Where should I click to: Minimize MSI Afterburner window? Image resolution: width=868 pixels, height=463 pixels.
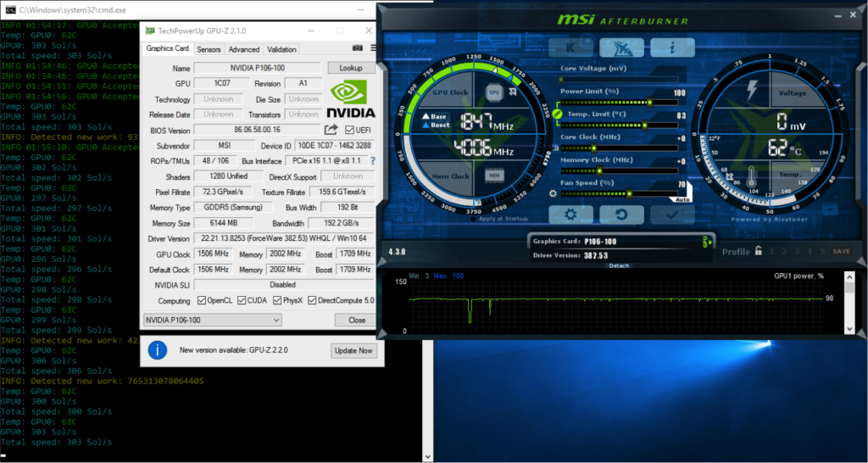(x=837, y=15)
